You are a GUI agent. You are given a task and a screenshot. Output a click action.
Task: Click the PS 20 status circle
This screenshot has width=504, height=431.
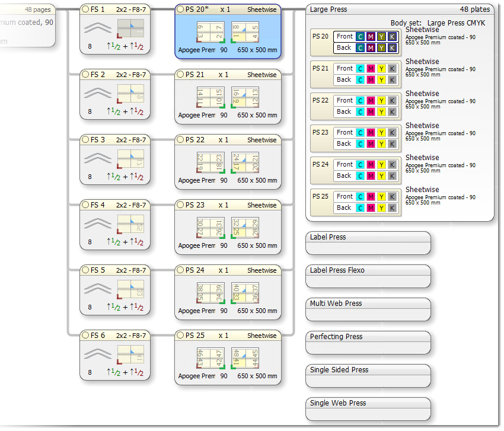click(x=181, y=9)
